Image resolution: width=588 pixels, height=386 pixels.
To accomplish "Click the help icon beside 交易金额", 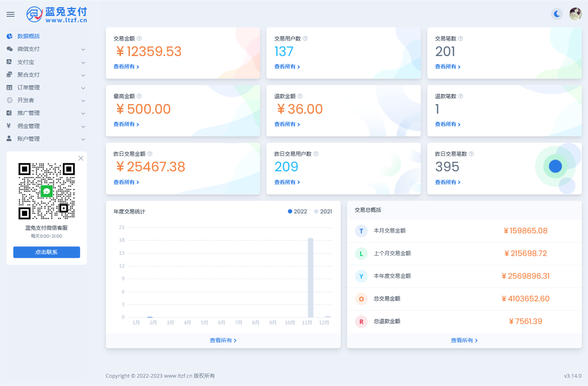I will tap(138, 38).
